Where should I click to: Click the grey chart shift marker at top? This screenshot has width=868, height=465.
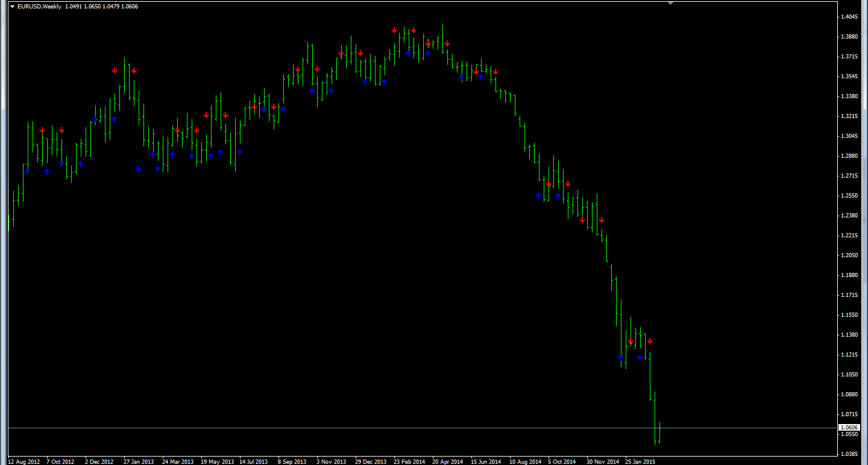point(670,3)
